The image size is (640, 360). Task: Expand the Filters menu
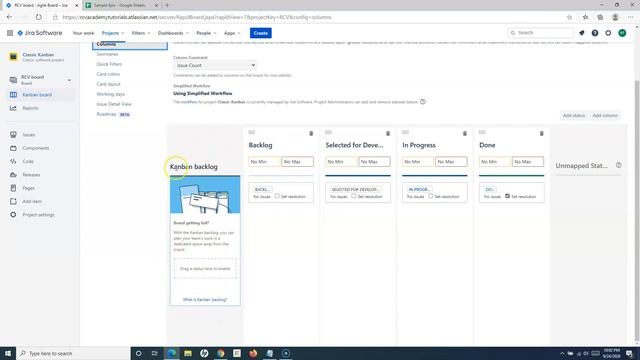click(141, 33)
